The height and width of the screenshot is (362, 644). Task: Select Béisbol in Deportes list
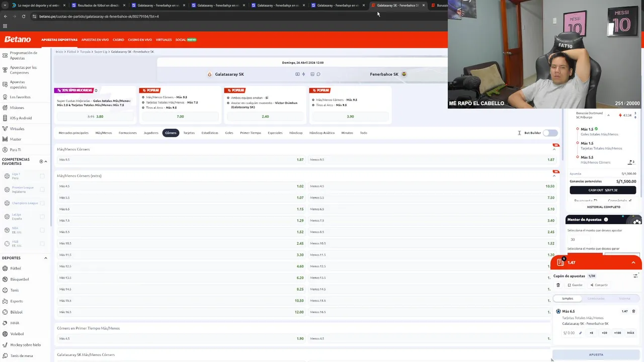tap(17, 312)
